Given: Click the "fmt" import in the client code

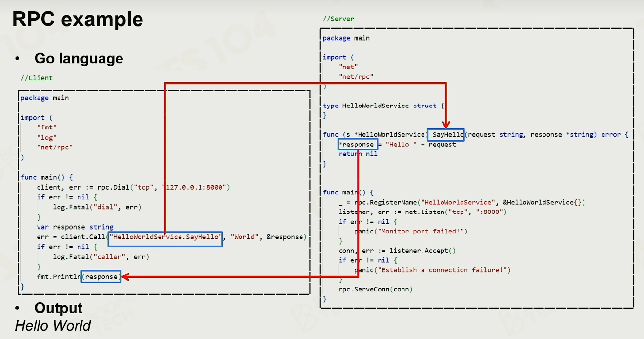Looking at the screenshot, I should point(46,127).
